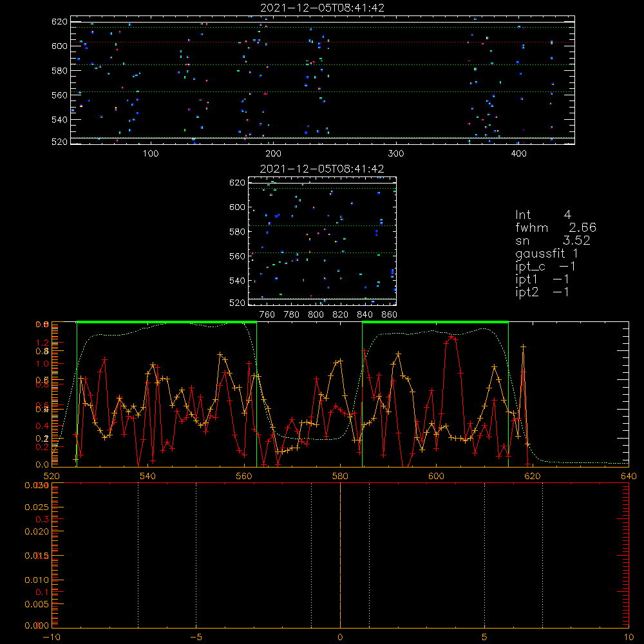Image resolution: width=644 pixels, height=644 pixels.
Task: Click x-axis label 860 on middle plot
Action: click(x=389, y=315)
